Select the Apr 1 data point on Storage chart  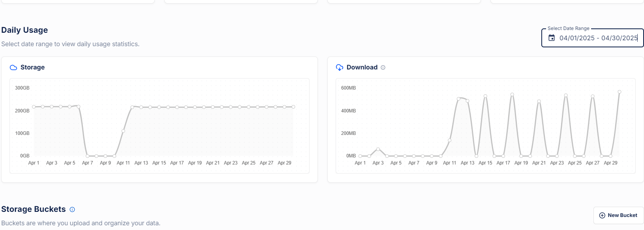(x=34, y=107)
